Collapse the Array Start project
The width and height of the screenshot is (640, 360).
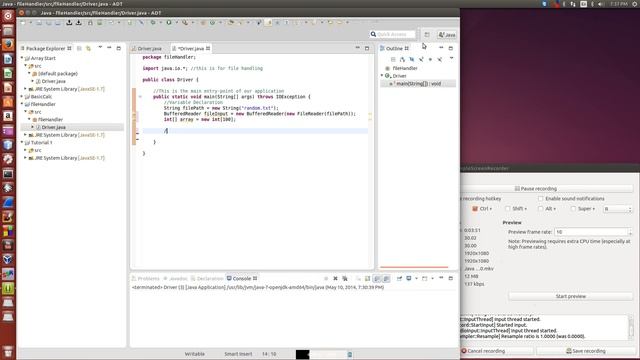22,58
